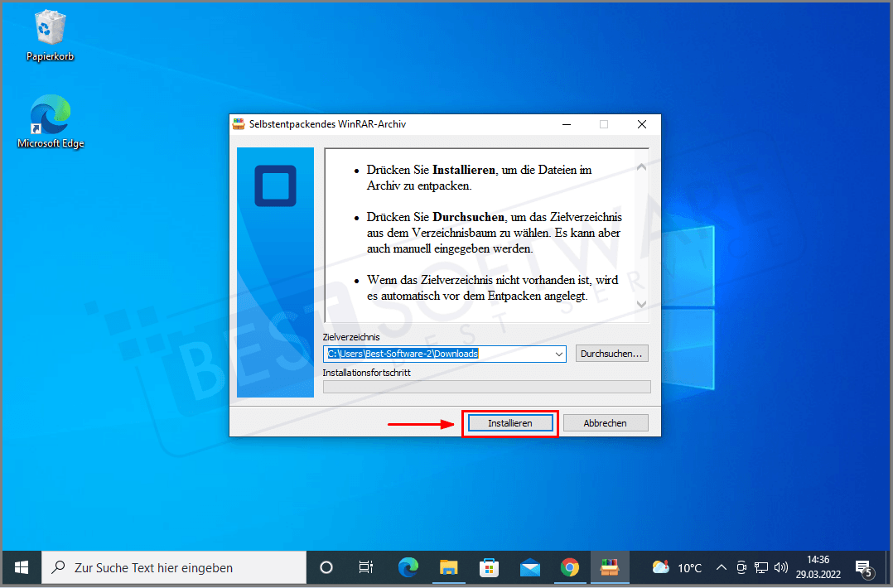This screenshot has height=588, width=893.
Task: Show hidden icons with the tray chevron
Action: click(x=722, y=567)
